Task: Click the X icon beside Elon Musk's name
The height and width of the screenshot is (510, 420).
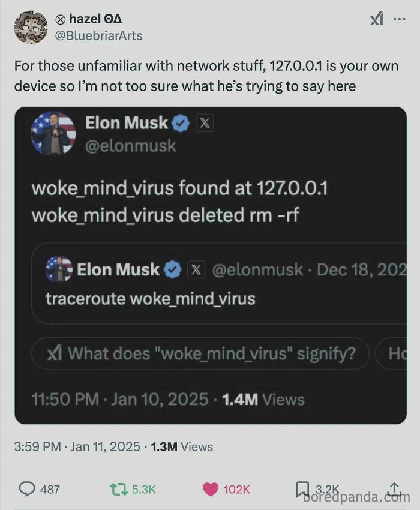Action: [203, 123]
